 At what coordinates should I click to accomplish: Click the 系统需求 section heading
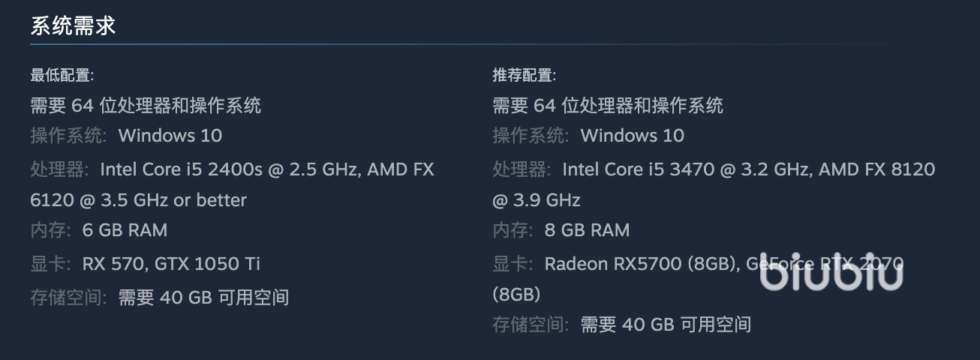coord(73,26)
